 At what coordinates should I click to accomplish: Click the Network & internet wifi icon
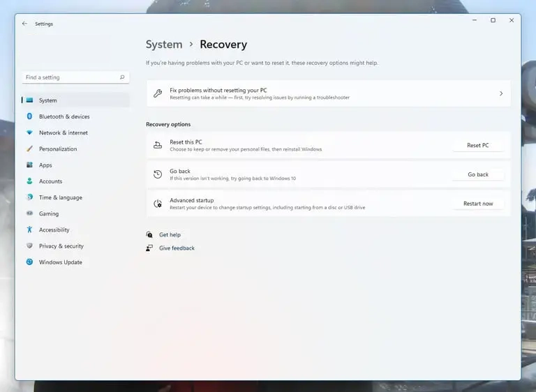tap(29, 133)
